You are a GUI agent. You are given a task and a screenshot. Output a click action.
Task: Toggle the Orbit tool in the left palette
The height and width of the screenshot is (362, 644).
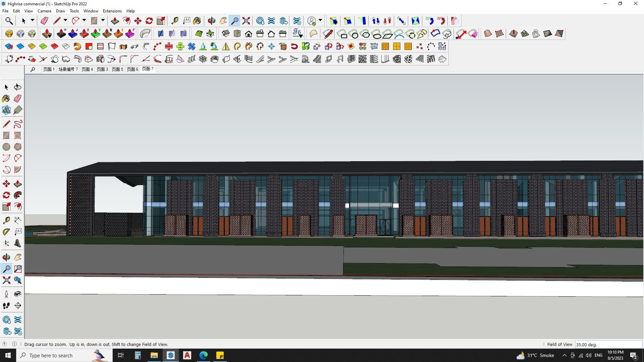click(6, 257)
